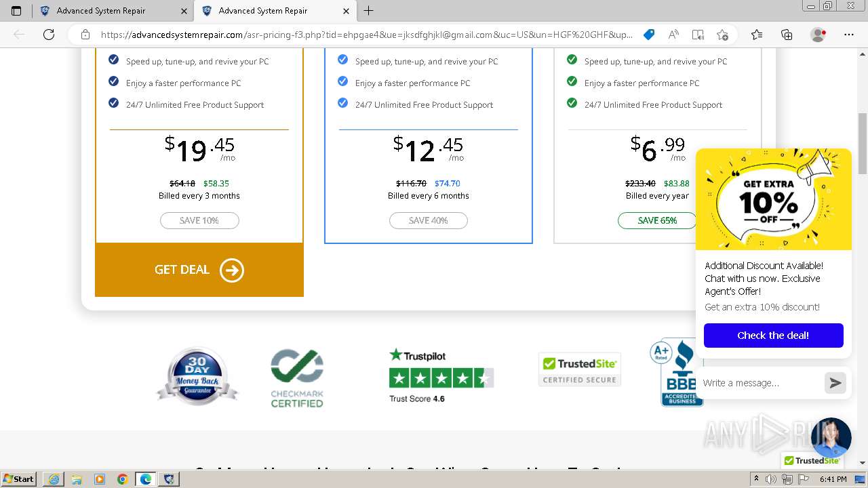The width and height of the screenshot is (868, 488).
Task: View site information lock icon
Action: (x=85, y=35)
